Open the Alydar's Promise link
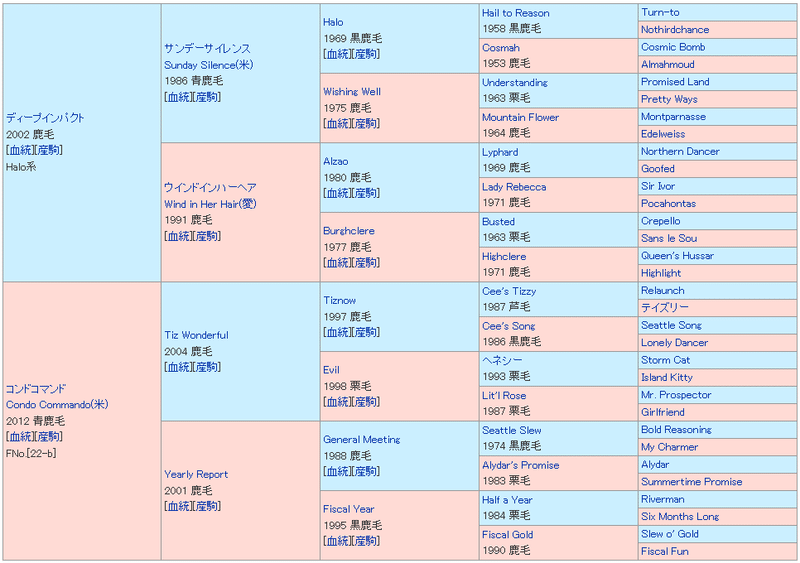Screen dimensions: 800x563 point(520,465)
